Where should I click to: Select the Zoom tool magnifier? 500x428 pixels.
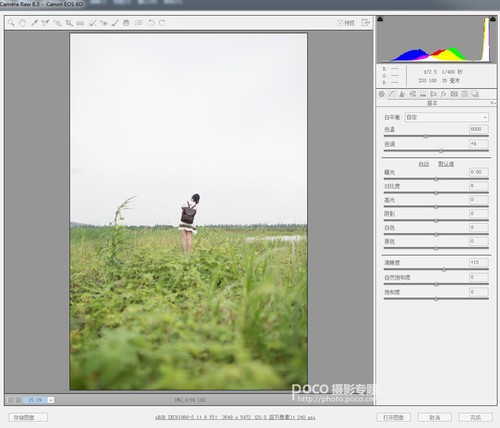(x=11, y=23)
